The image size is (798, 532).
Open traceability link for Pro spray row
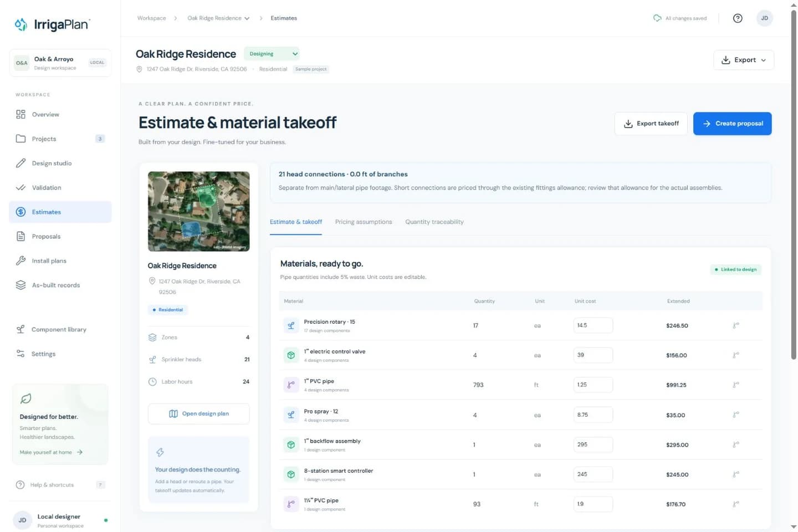[736, 415]
